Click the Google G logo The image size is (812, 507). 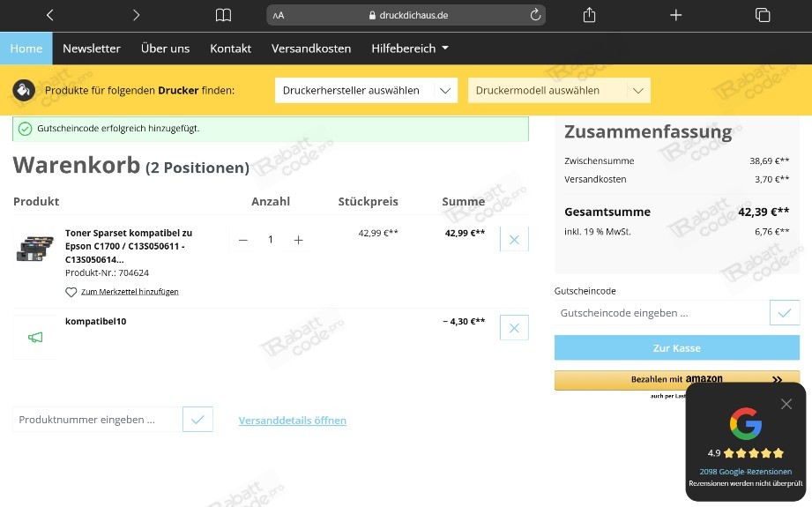click(x=746, y=423)
